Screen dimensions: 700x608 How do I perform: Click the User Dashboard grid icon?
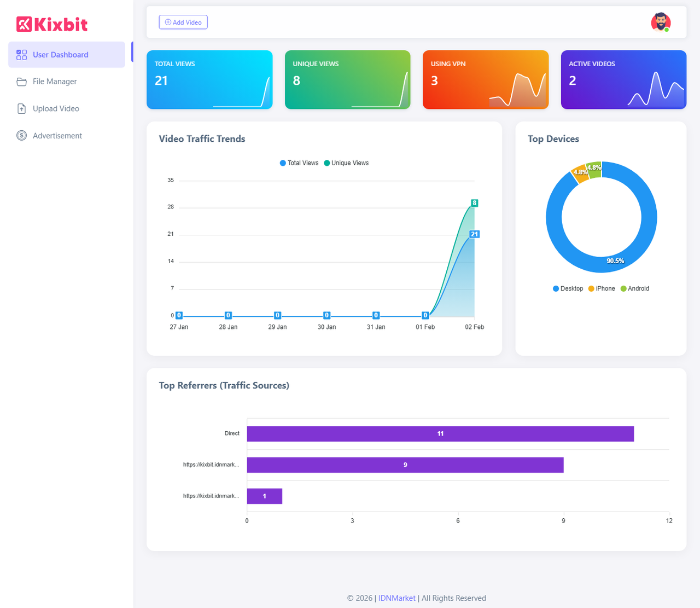21,55
